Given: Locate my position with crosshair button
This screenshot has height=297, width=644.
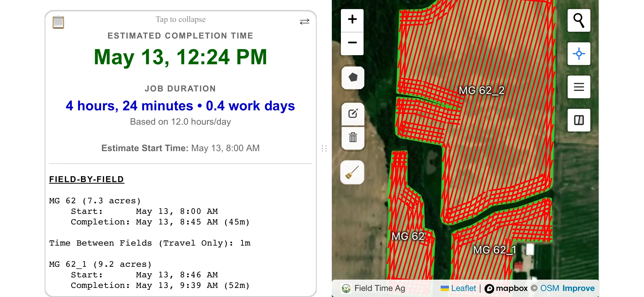Looking at the screenshot, I should 579,54.
